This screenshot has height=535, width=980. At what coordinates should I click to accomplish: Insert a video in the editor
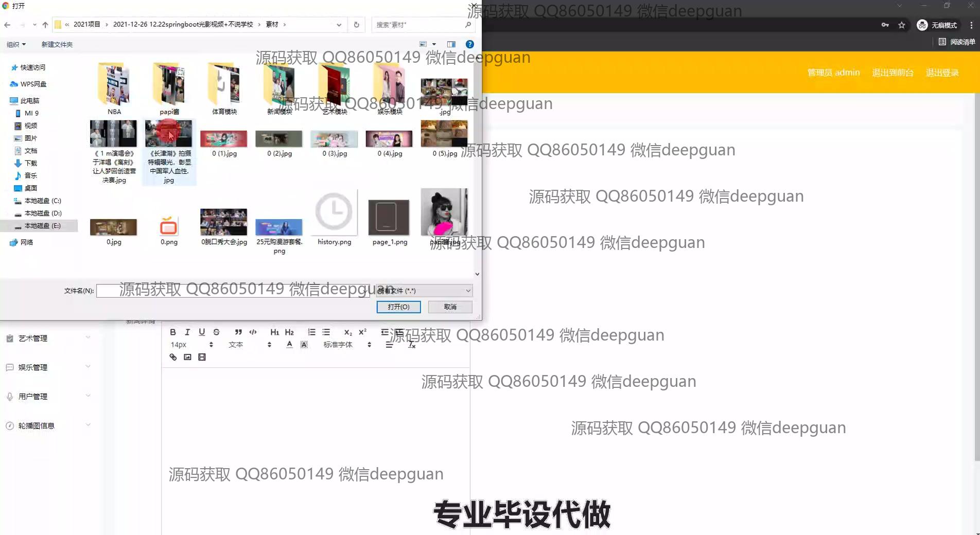click(x=202, y=357)
